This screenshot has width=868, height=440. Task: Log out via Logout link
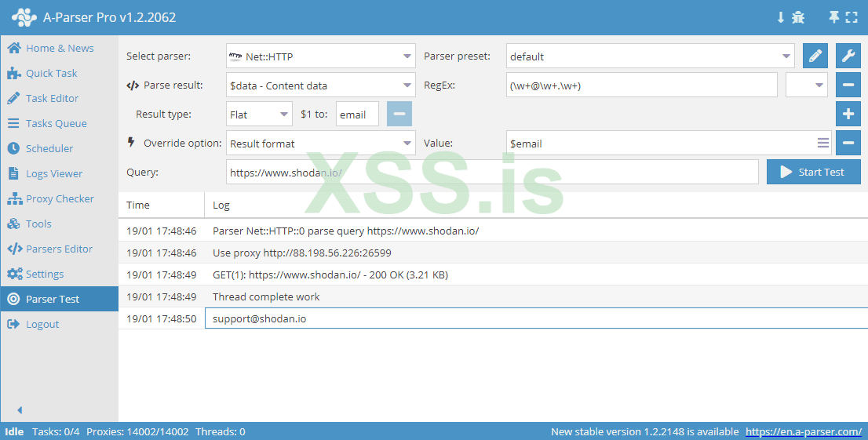click(x=59, y=325)
